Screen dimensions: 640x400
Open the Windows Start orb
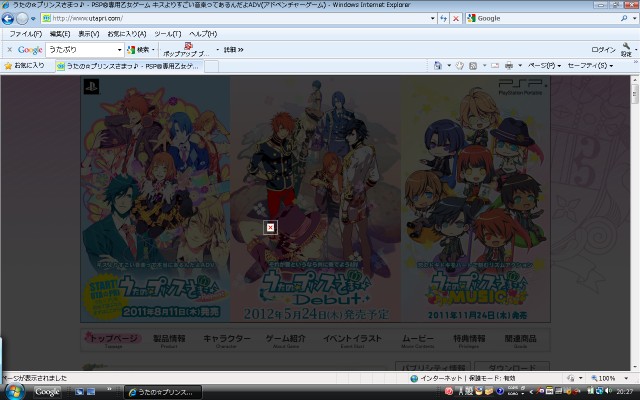click(x=14, y=392)
